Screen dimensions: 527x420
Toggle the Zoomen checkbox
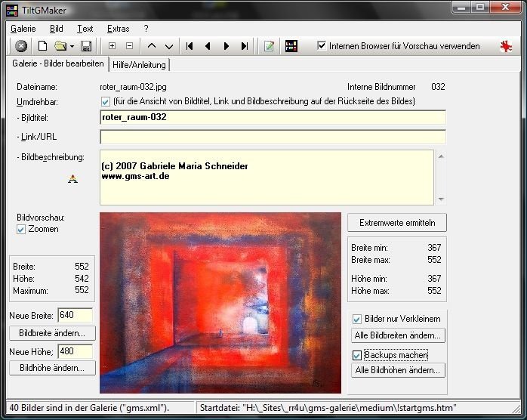coord(21,230)
